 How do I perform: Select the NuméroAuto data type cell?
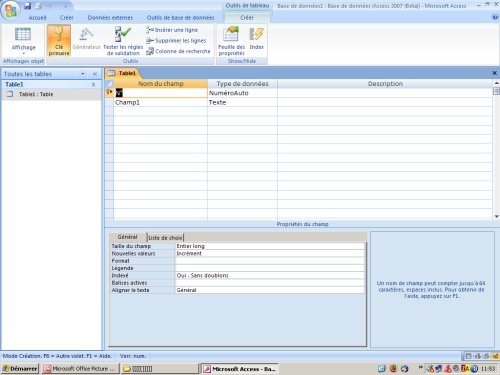242,93
